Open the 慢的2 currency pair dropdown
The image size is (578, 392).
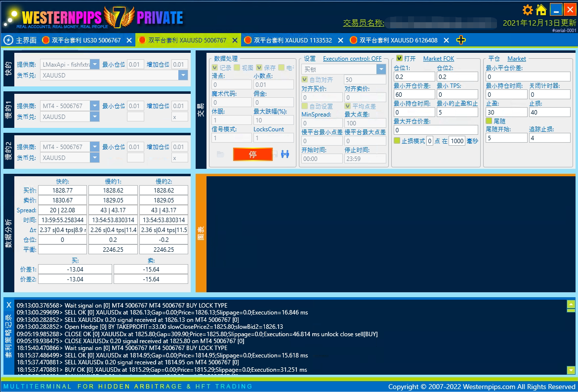click(x=95, y=157)
